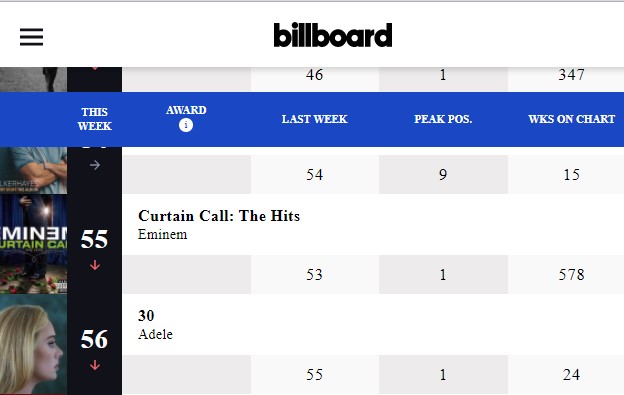This screenshot has width=624, height=395.
Task: Open the album titled 30
Action: 146,316
